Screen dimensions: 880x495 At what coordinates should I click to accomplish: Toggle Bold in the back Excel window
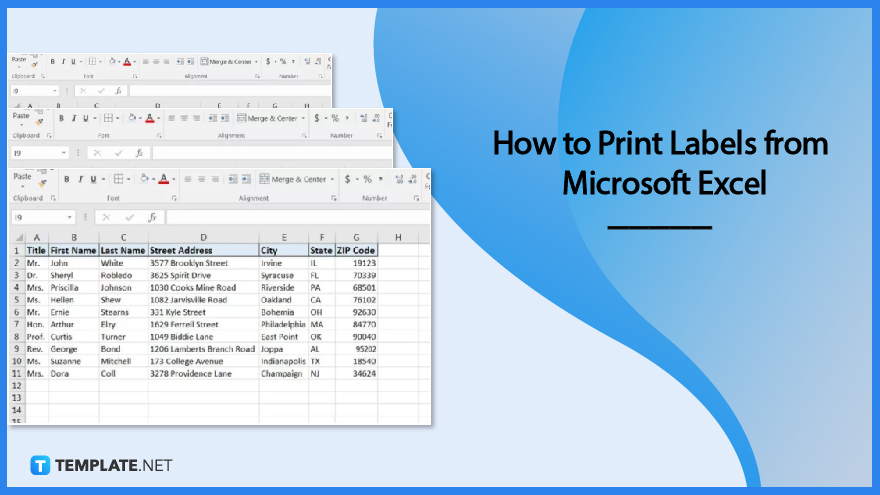point(53,62)
